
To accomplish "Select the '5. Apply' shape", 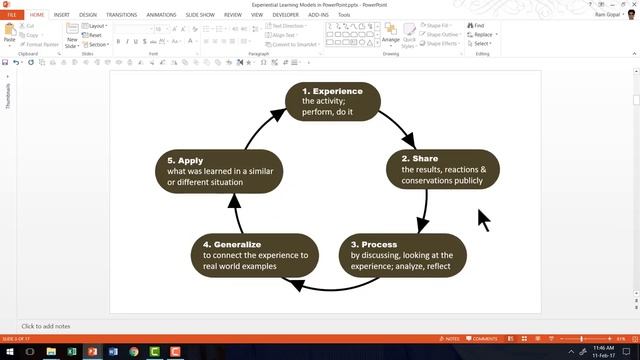I will click(x=219, y=171).
